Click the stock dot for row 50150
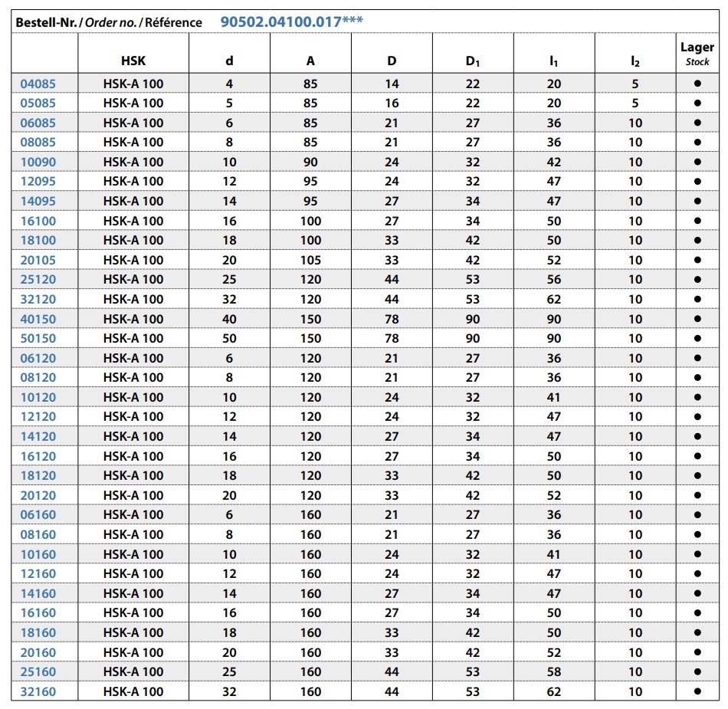This screenshot has width=728, height=709. coord(697,338)
